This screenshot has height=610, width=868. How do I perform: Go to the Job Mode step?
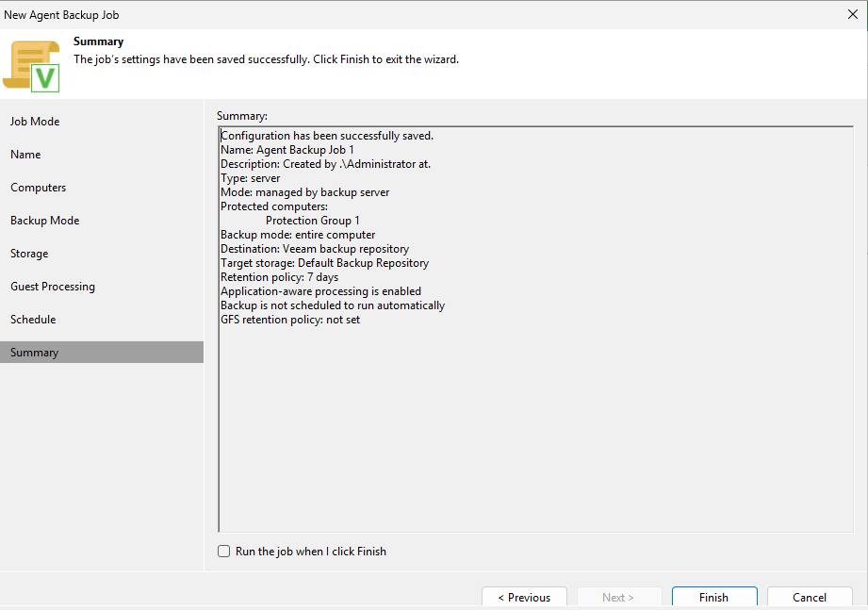pyautogui.click(x=35, y=122)
